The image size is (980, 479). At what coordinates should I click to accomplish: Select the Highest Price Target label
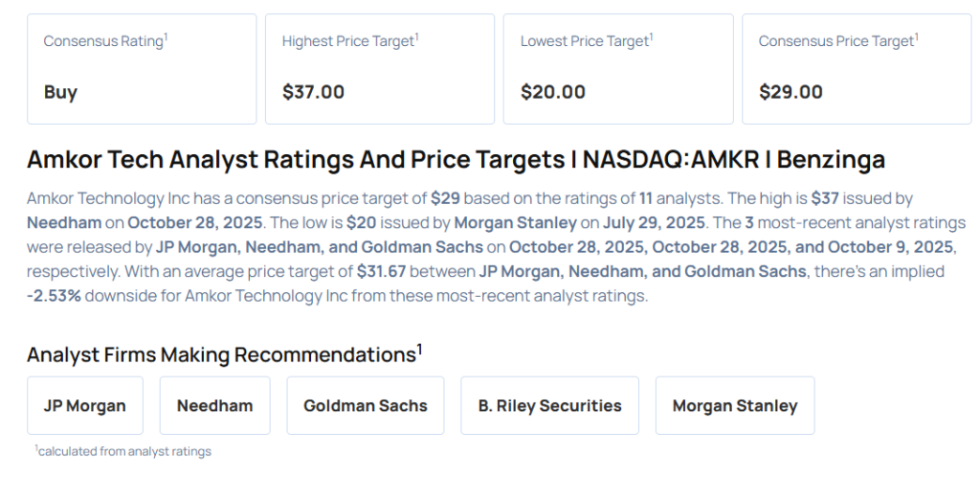(350, 41)
